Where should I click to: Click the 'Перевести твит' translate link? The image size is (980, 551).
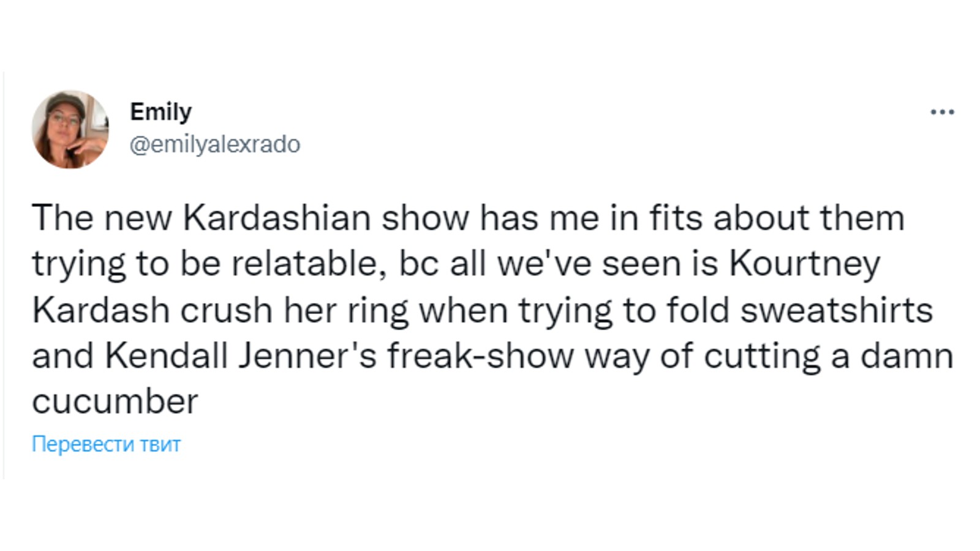pyautogui.click(x=106, y=444)
